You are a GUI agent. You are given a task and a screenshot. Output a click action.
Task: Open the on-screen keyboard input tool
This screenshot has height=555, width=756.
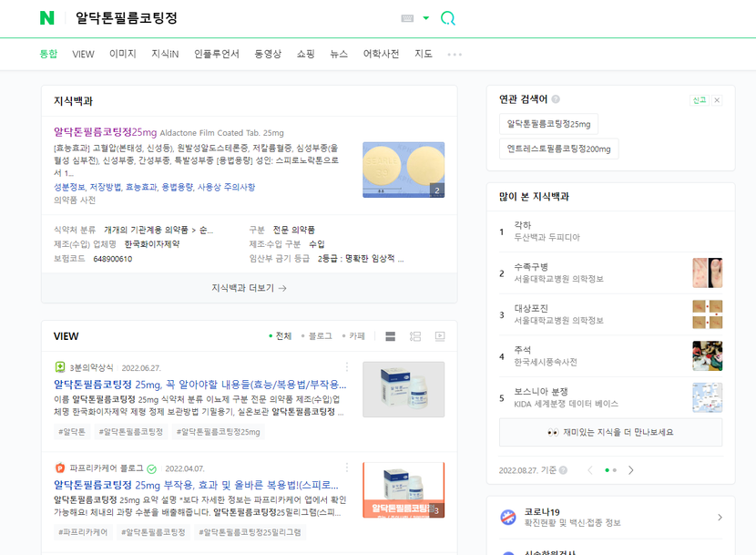[x=407, y=18]
